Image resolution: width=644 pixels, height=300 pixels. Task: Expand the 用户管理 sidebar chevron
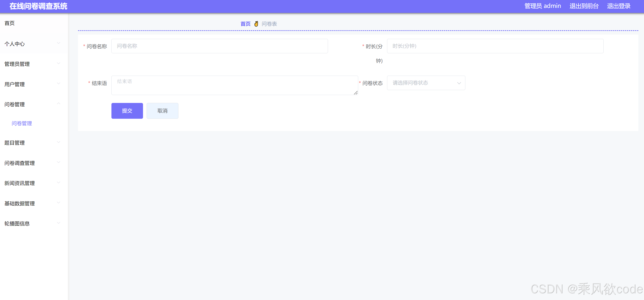(x=58, y=83)
